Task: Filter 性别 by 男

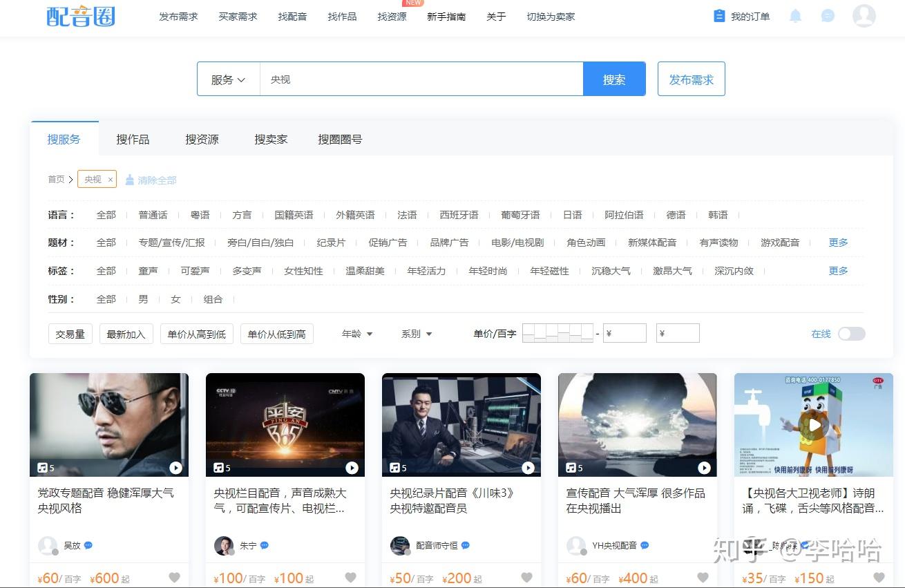Action: (143, 299)
